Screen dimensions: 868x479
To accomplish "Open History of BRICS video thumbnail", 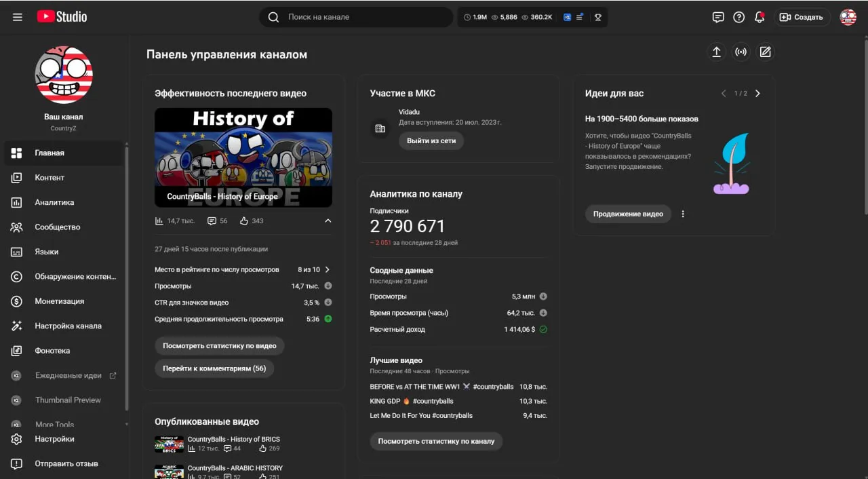I will pyautogui.click(x=169, y=444).
